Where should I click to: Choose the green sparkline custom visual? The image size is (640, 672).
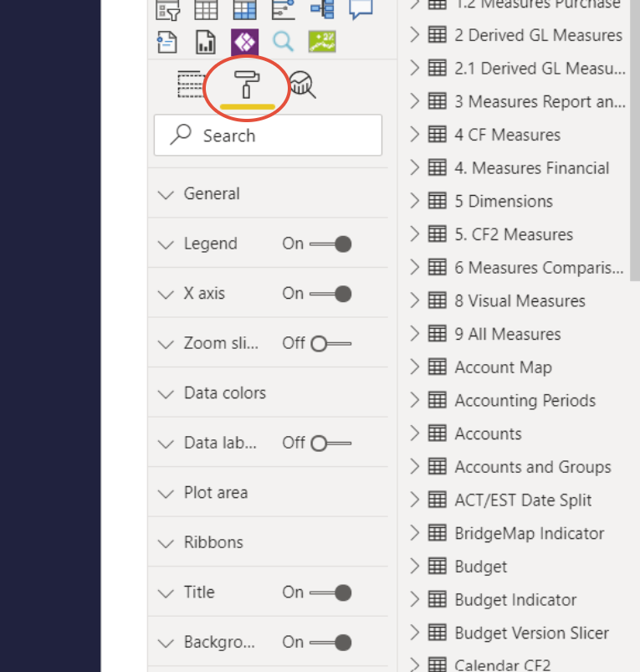(322, 42)
